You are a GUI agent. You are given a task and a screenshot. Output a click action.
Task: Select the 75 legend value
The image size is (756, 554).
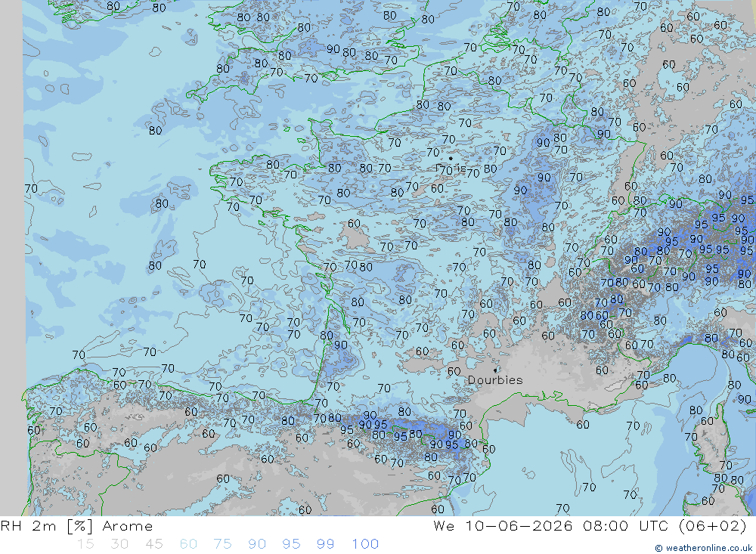click(x=223, y=544)
